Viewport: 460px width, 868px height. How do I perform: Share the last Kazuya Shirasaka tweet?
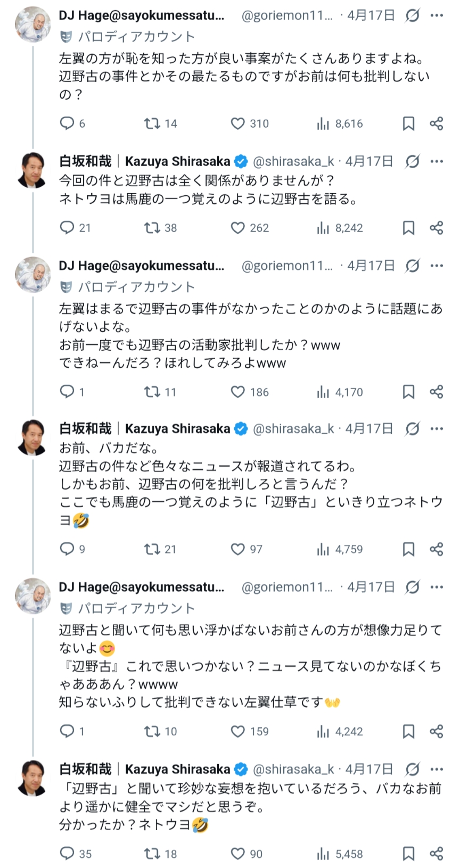click(x=437, y=854)
